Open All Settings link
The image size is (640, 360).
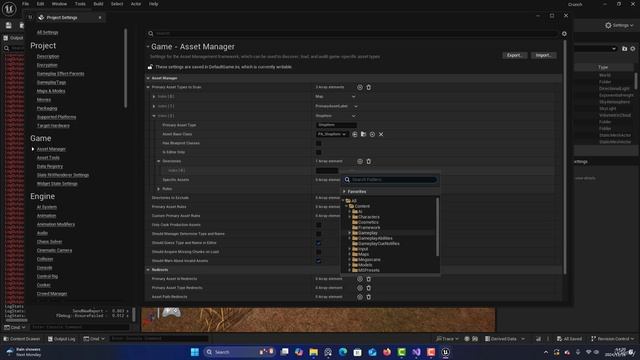47,32
